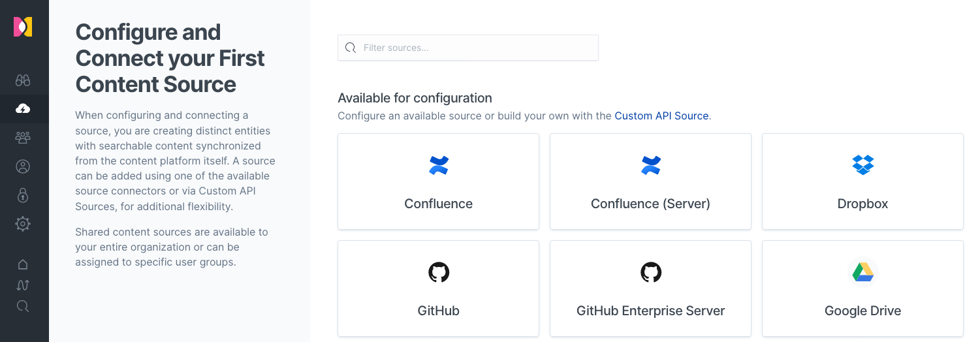Viewport: 980px width, 342px height.
Task: Choose the GitHub source card
Action: [x=438, y=288]
